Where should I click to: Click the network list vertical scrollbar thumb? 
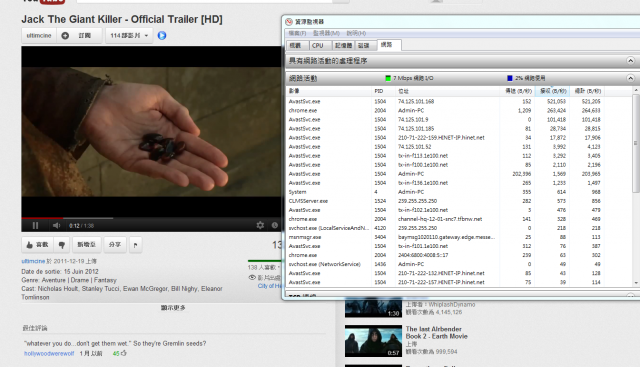pyautogui.click(x=636, y=143)
